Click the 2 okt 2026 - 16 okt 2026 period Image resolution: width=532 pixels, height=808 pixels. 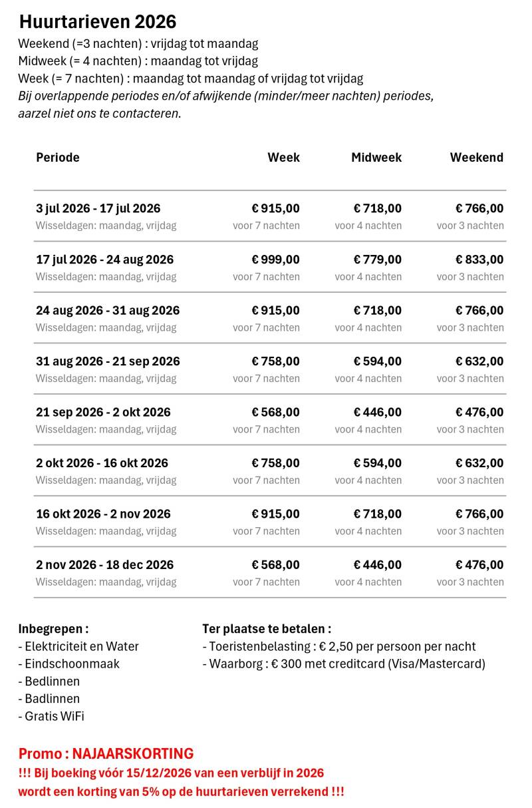102,463
